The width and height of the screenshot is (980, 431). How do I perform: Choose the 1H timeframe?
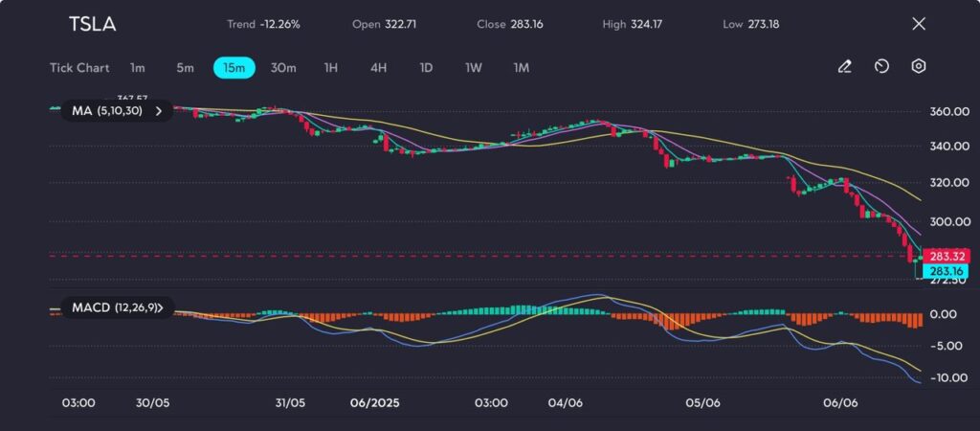click(330, 68)
